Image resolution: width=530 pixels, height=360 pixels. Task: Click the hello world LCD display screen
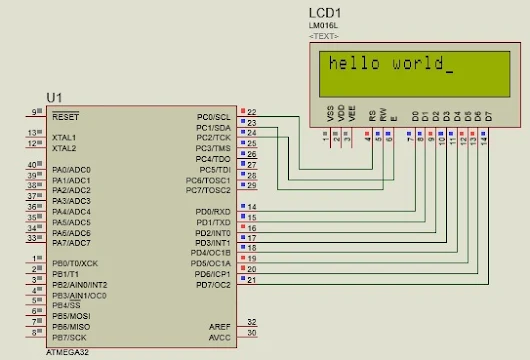(x=414, y=74)
